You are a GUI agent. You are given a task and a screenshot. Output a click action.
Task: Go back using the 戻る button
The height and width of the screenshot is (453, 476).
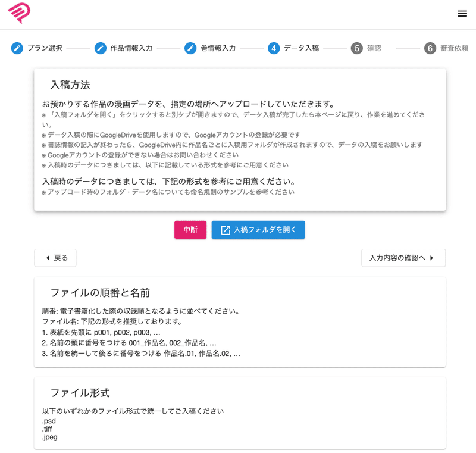pos(55,258)
